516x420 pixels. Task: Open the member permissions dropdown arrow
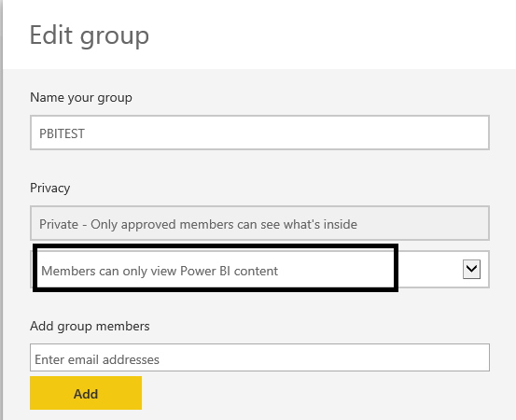tap(471, 269)
